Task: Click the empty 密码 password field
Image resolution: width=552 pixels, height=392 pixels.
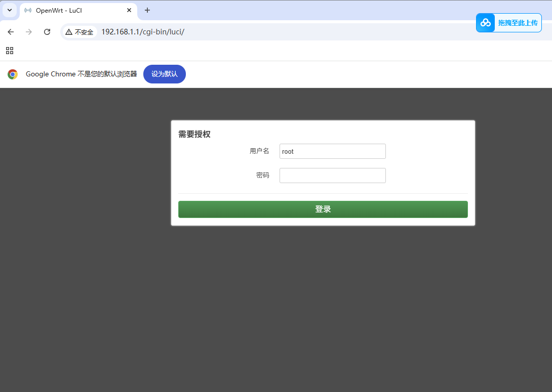Action: pos(332,175)
